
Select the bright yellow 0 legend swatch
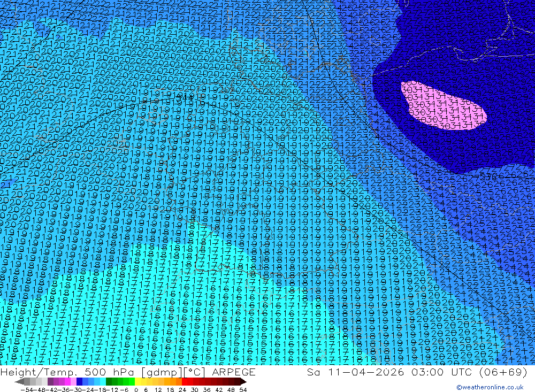[x=137, y=382]
